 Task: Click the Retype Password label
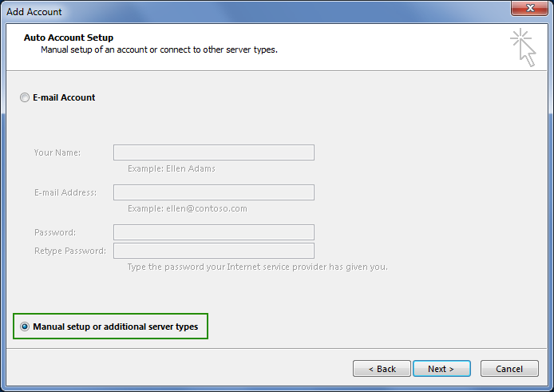pos(70,251)
